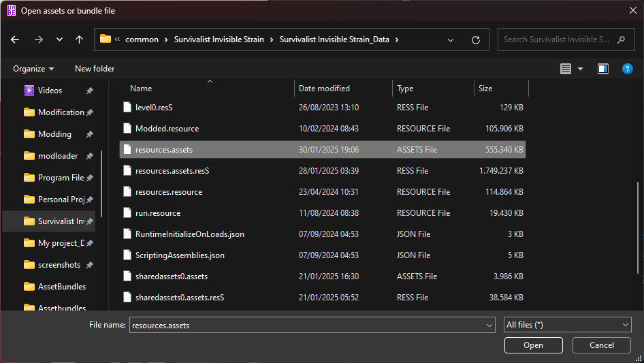The image size is (644, 363).
Task: Click the Modded.resource file icon
Action: tap(126, 128)
